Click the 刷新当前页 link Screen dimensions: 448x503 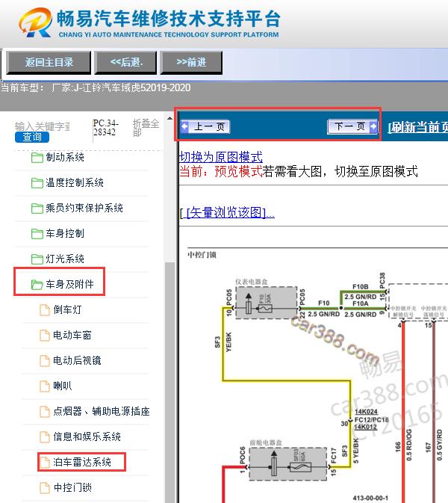click(418, 127)
